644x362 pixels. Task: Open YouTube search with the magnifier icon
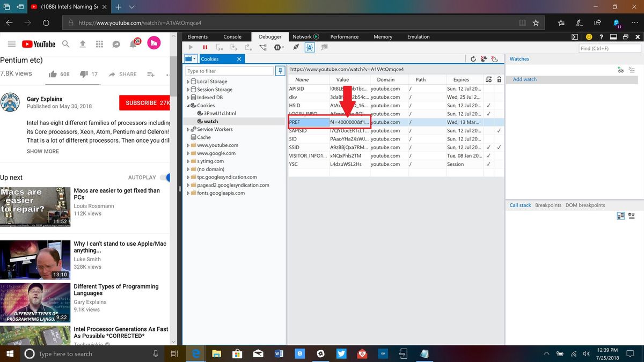click(65, 44)
